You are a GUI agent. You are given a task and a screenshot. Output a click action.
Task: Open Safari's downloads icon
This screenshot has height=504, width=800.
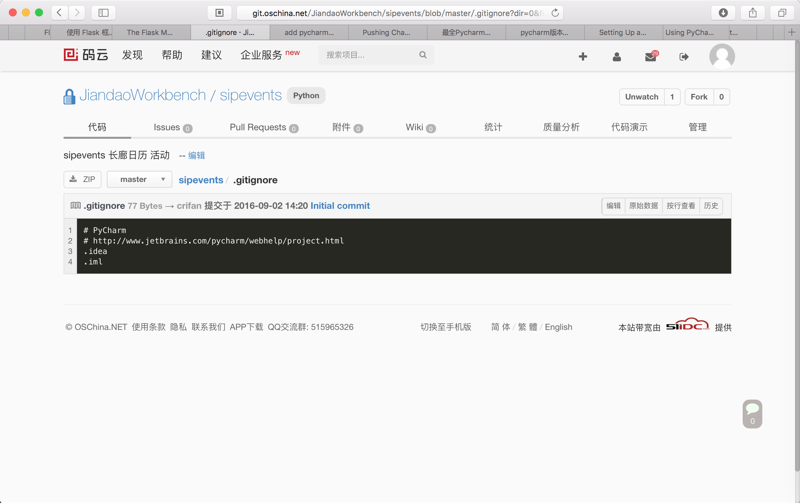tap(723, 13)
